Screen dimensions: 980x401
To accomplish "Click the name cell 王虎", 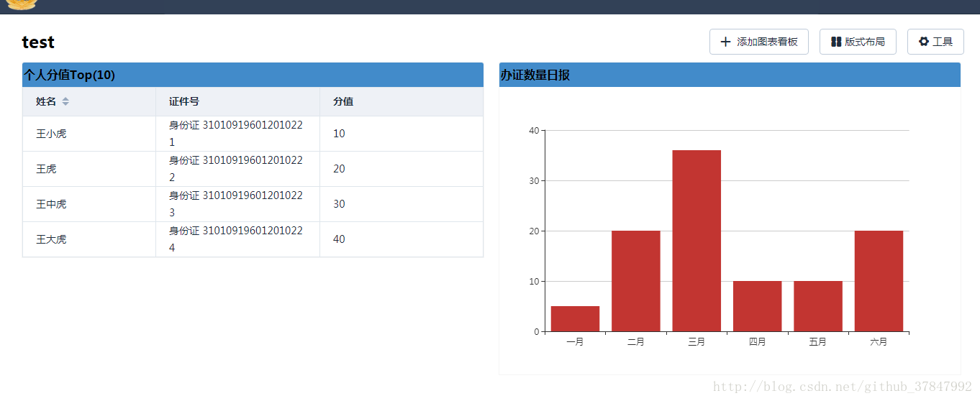I will (x=89, y=169).
